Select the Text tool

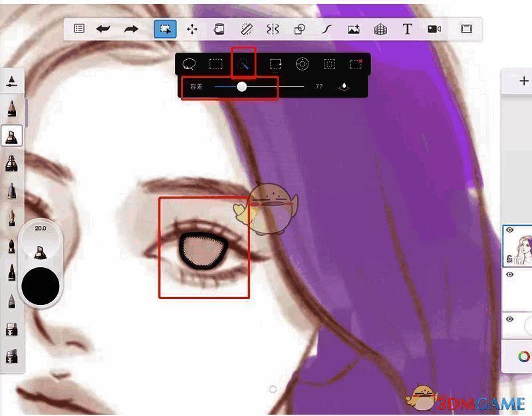pyautogui.click(x=407, y=29)
